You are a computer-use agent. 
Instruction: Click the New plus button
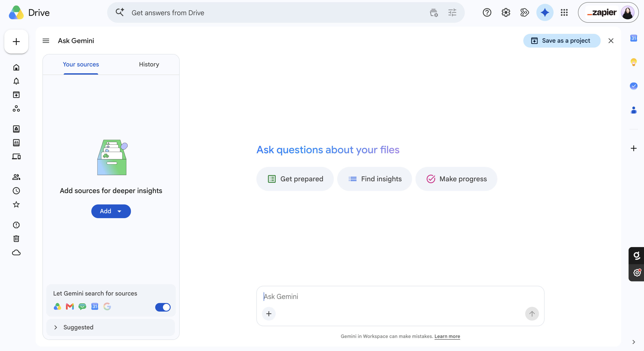pos(16,42)
